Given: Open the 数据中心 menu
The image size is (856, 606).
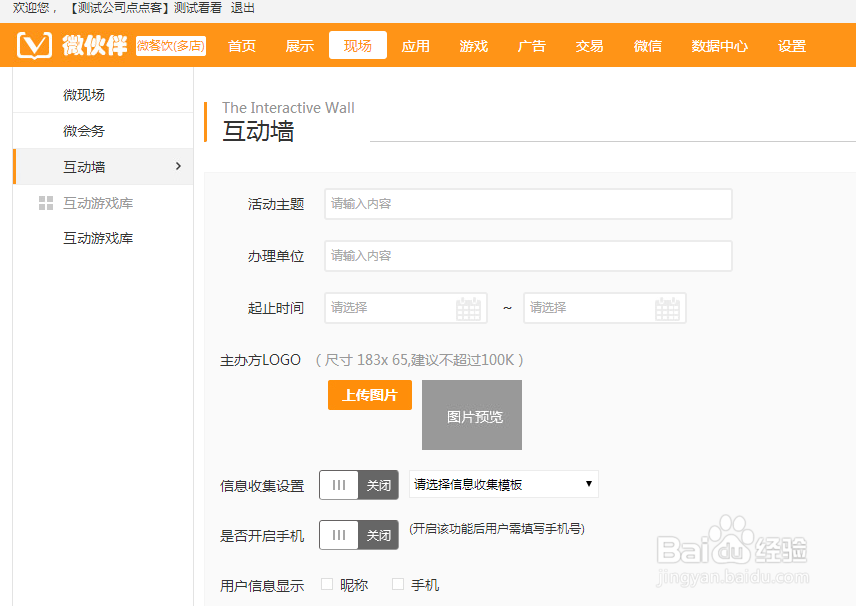Looking at the screenshot, I should click(x=719, y=45).
